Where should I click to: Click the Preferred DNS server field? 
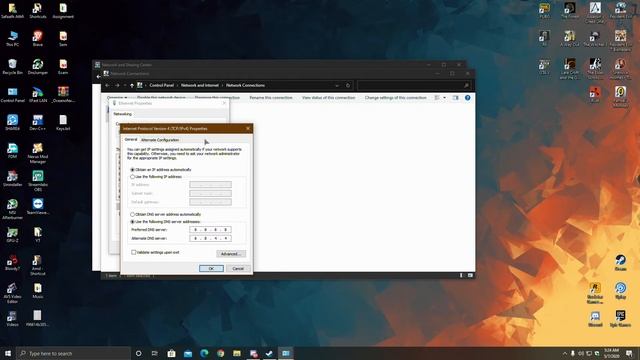tap(210, 230)
